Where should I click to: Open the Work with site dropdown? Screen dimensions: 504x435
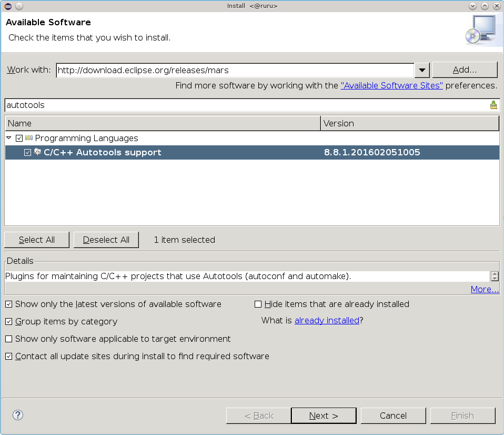(x=422, y=70)
